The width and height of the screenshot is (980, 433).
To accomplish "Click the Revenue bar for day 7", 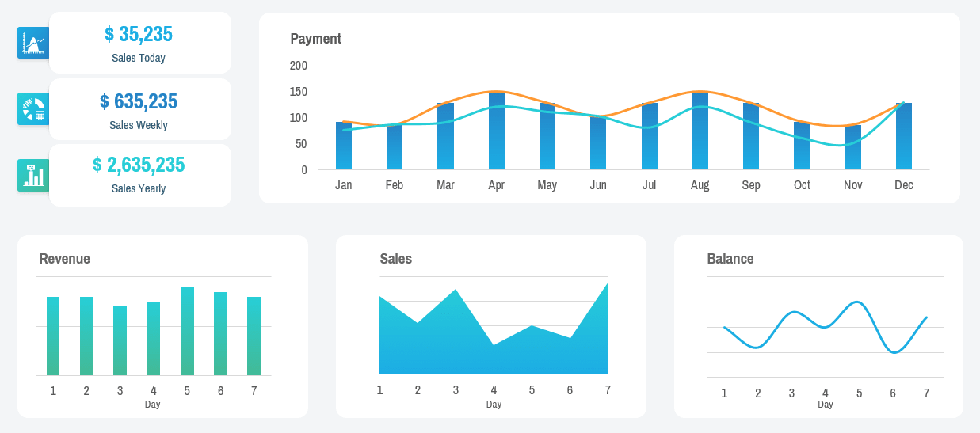I will [254, 336].
